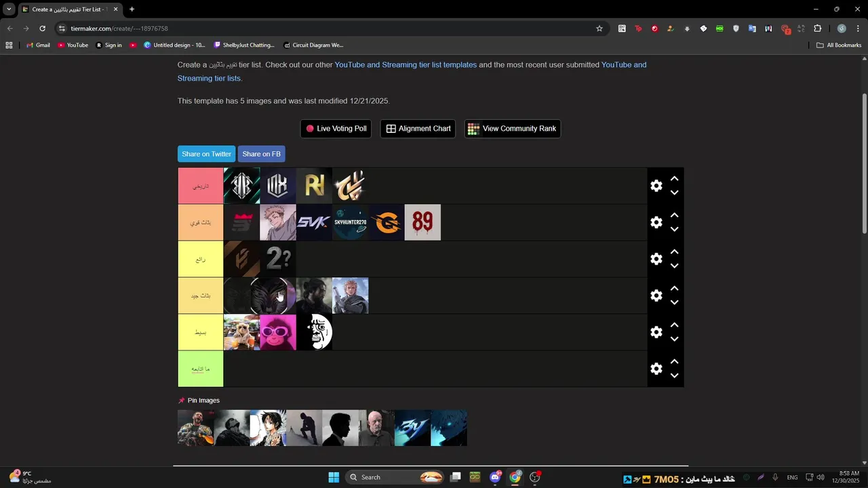Open settings gear for the fifth tier row
Viewport: 868px width, 488px height.
656,332
